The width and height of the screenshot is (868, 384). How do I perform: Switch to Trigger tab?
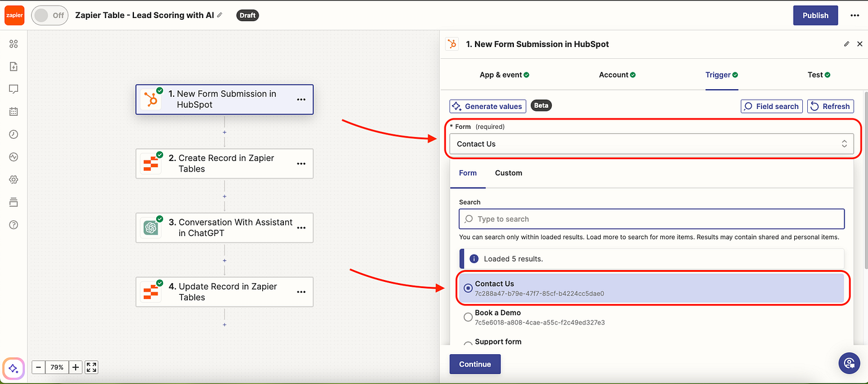point(722,75)
